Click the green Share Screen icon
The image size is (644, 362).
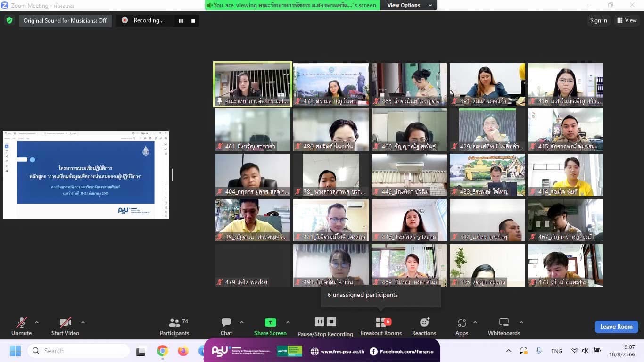pyautogui.click(x=270, y=322)
